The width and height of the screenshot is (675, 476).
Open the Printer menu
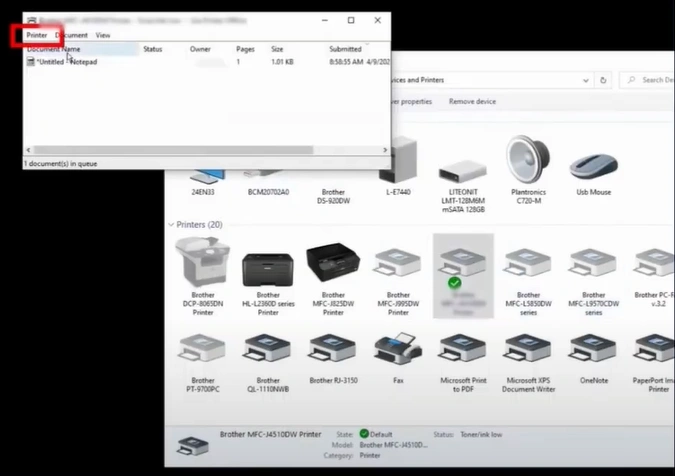(x=37, y=35)
